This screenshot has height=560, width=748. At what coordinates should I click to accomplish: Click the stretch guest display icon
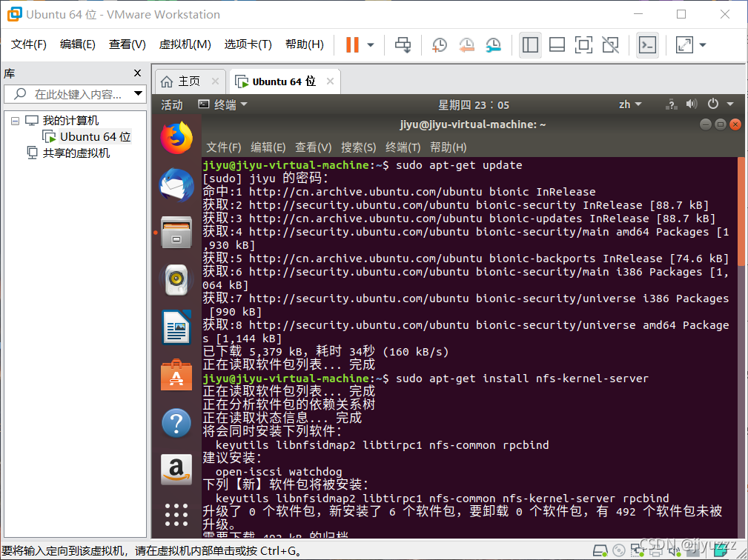684,44
